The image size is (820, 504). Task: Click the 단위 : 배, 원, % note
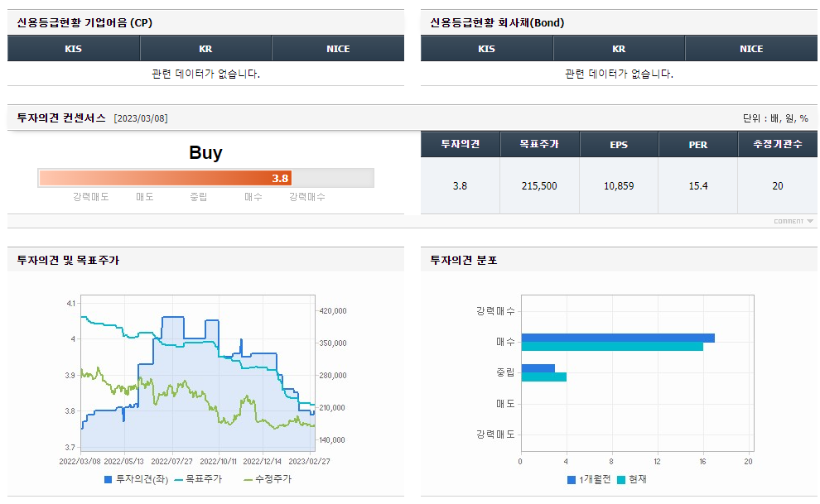775,118
